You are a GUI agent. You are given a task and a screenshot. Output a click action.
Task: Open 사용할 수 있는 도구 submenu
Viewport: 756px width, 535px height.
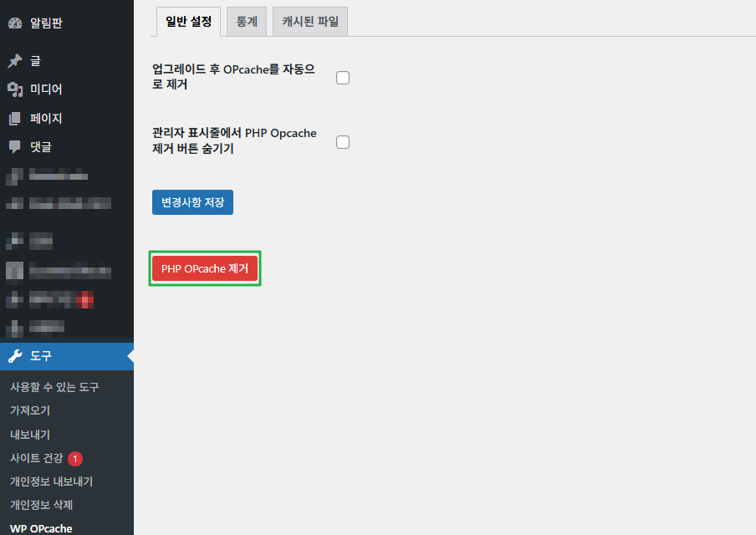(54, 387)
